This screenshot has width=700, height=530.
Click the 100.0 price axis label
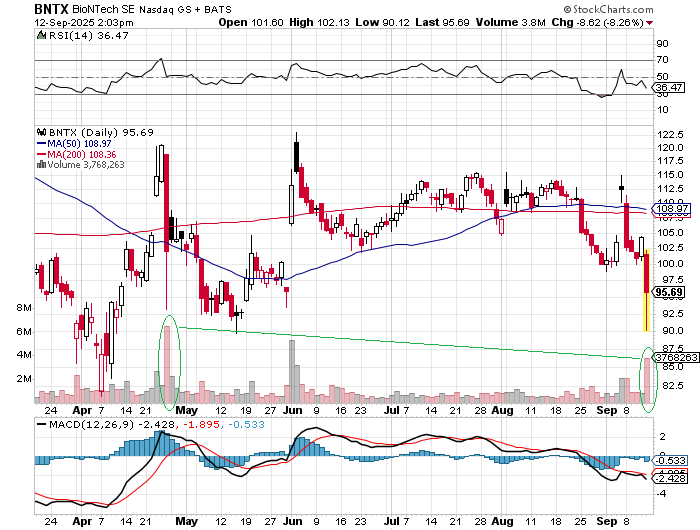click(673, 263)
